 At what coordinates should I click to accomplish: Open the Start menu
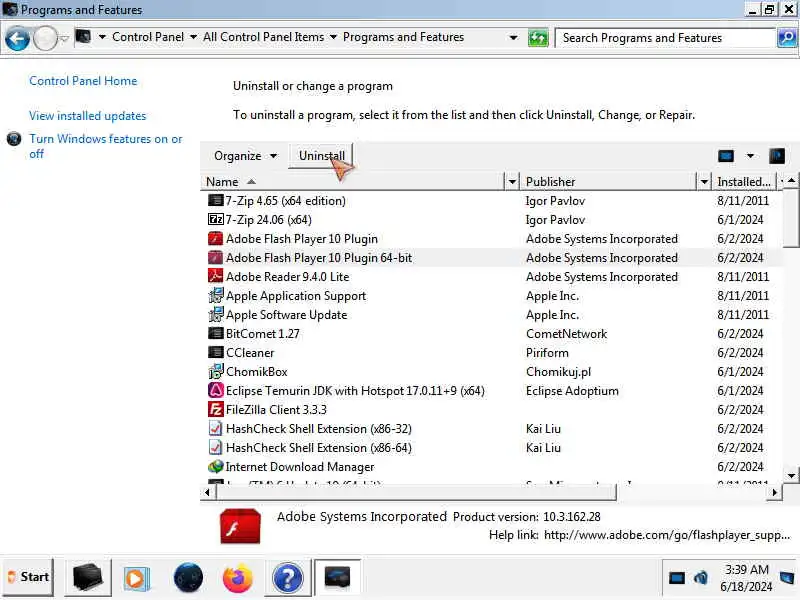pos(29,578)
